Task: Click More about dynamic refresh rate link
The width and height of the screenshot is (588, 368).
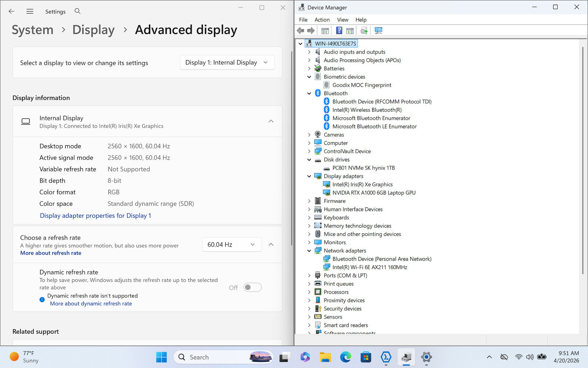Action: click(x=91, y=304)
